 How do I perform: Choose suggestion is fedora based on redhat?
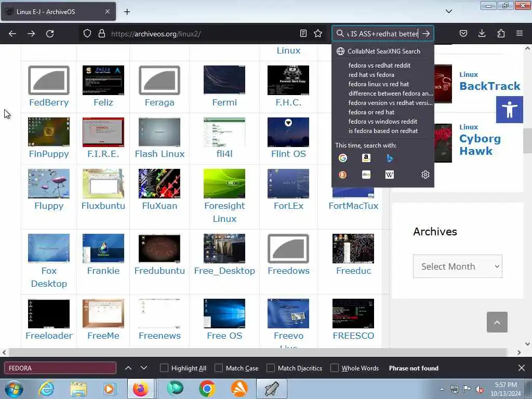383,130
